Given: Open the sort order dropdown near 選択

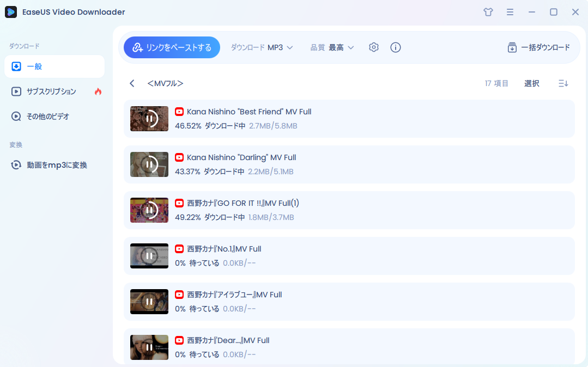Looking at the screenshot, I should point(563,83).
